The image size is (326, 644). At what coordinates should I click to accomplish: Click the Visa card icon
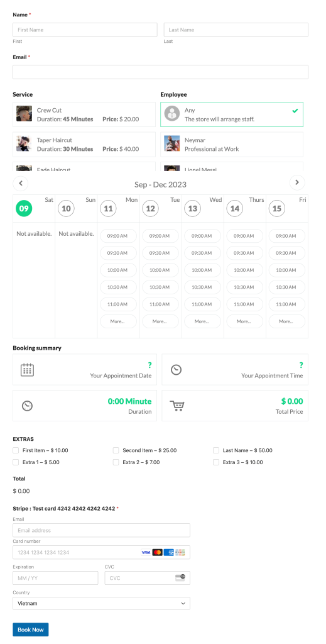coord(146,552)
